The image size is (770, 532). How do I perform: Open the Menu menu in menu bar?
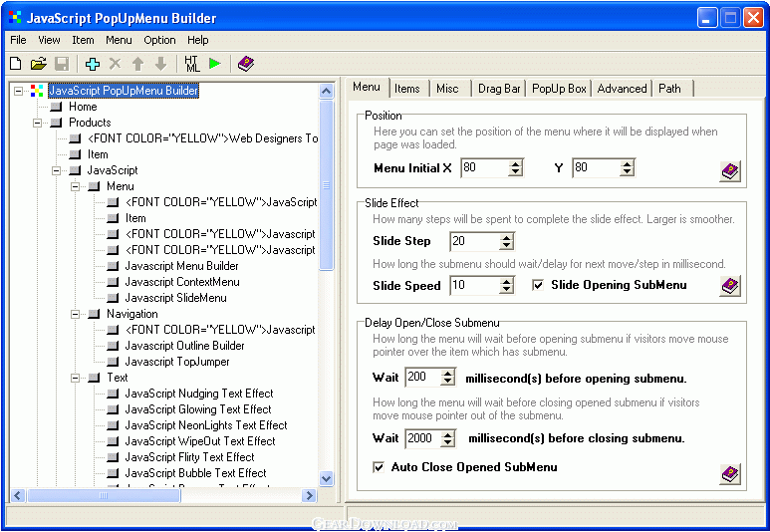119,40
